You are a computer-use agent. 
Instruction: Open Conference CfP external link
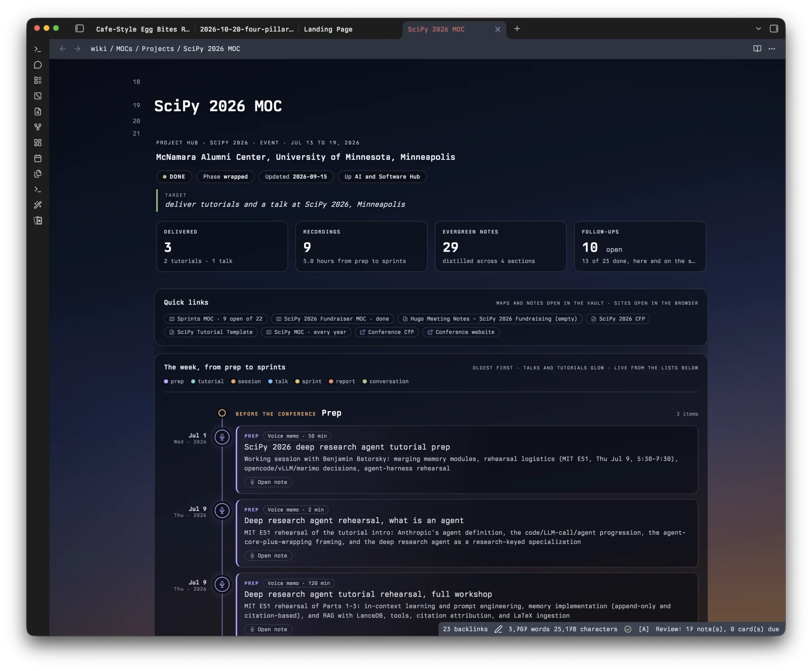click(387, 332)
